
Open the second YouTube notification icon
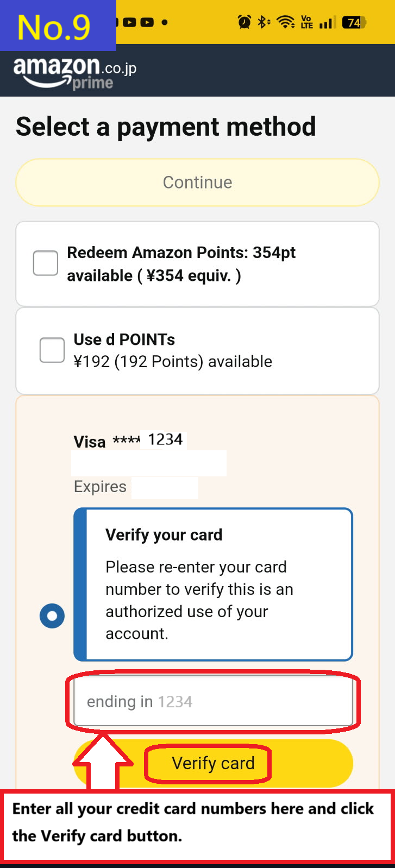(x=146, y=22)
